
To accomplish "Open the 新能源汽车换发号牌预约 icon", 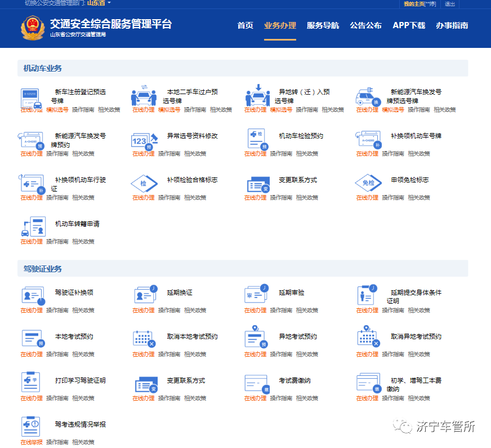I will point(30,141).
